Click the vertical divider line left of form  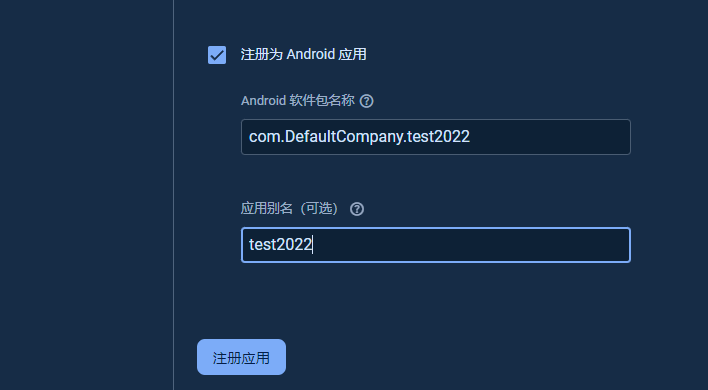173,195
